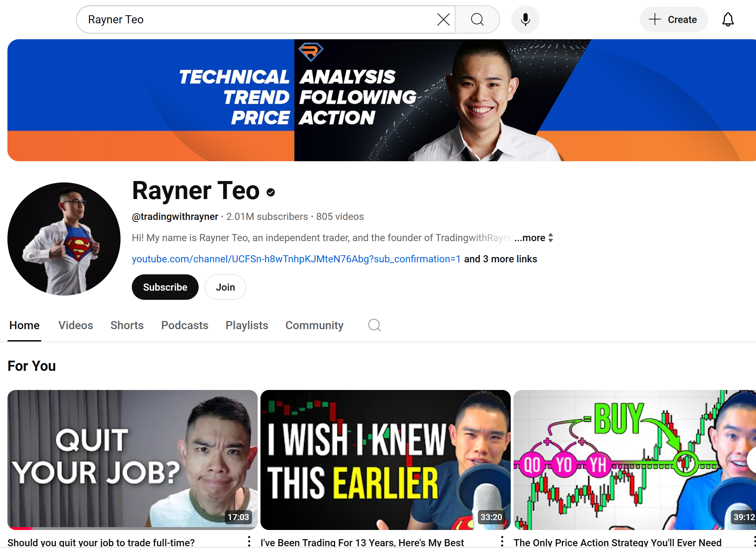Open 'and 3 more links'
This screenshot has height=548, width=756.
click(x=500, y=259)
